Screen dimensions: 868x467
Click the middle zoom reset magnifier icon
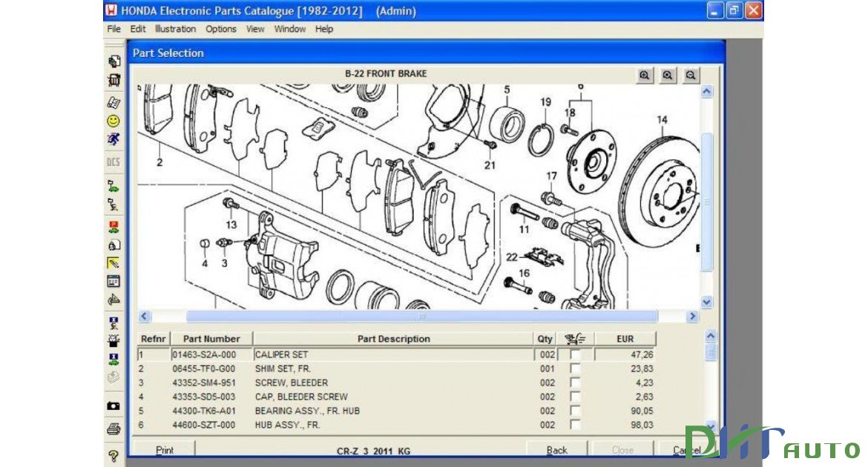click(x=667, y=75)
